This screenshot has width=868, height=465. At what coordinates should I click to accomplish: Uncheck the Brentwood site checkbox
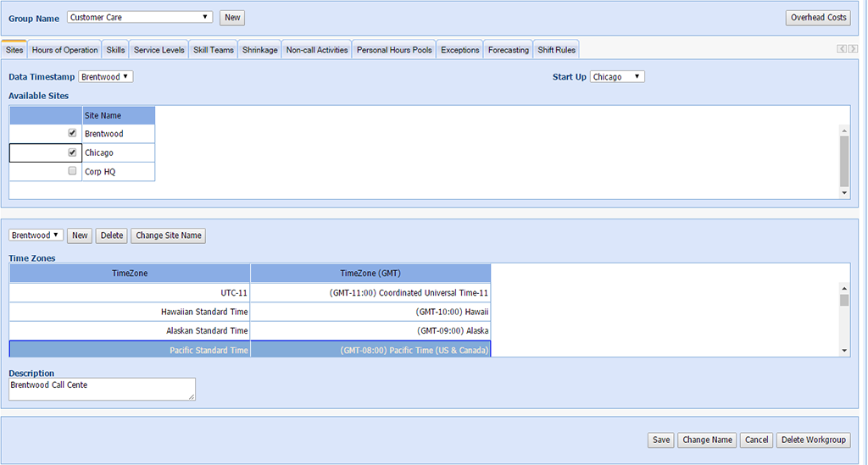tap(72, 133)
